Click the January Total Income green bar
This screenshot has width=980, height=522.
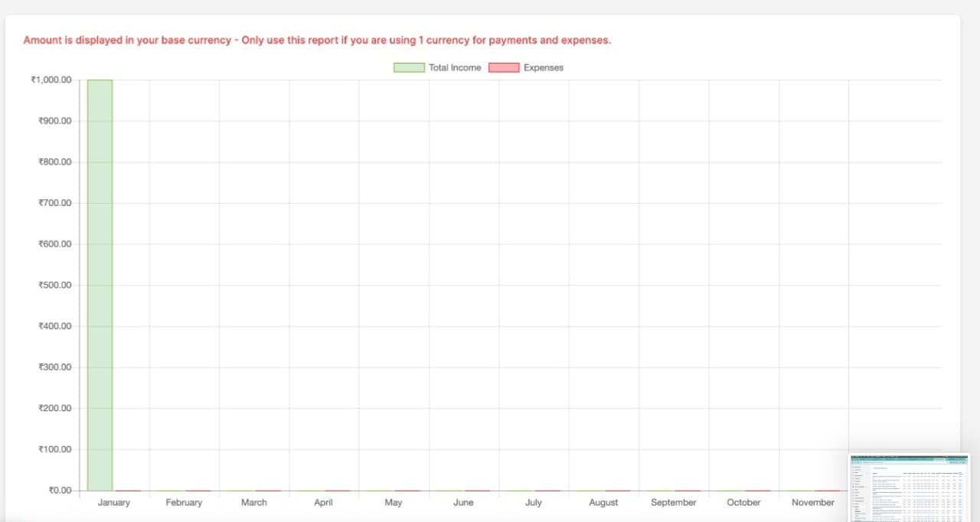[100, 285]
